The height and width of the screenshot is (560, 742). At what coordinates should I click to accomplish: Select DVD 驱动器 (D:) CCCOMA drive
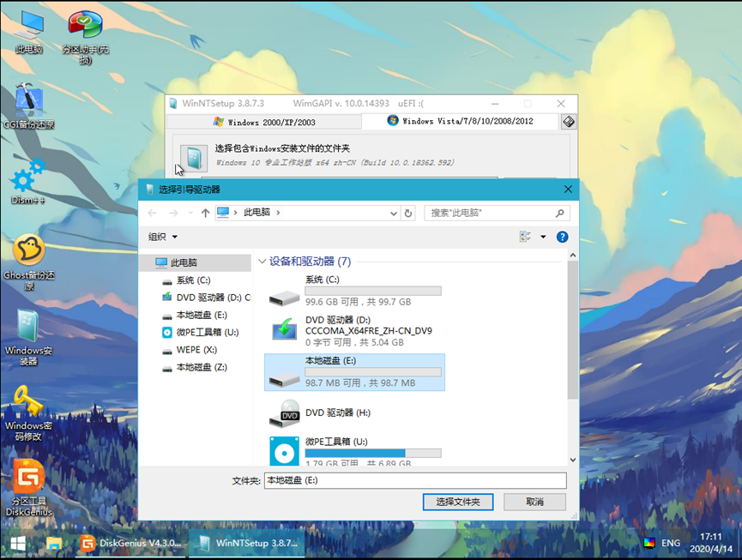coord(355,331)
